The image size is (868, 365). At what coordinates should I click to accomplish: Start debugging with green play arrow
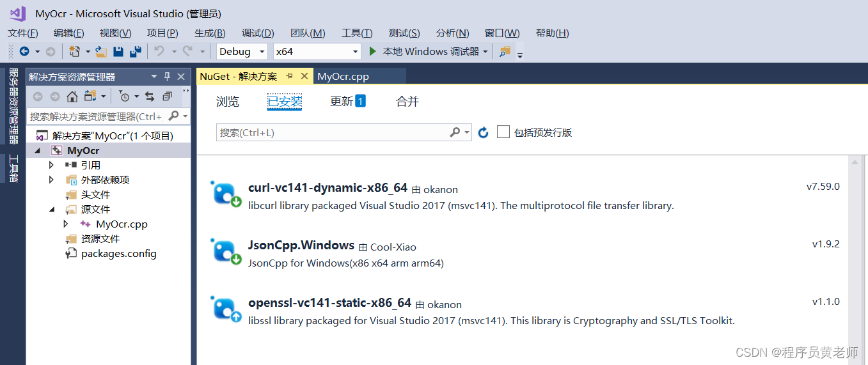click(x=374, y=51)
